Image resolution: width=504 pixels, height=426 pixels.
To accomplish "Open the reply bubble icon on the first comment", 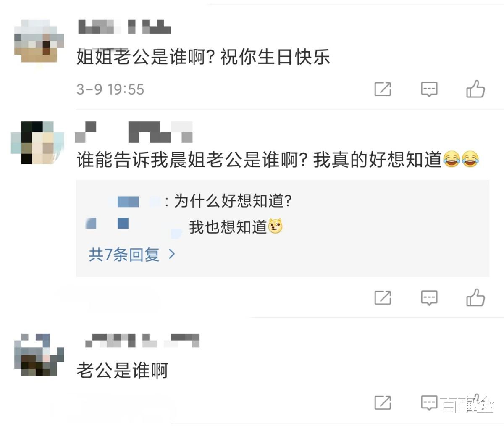I will 429,89.
